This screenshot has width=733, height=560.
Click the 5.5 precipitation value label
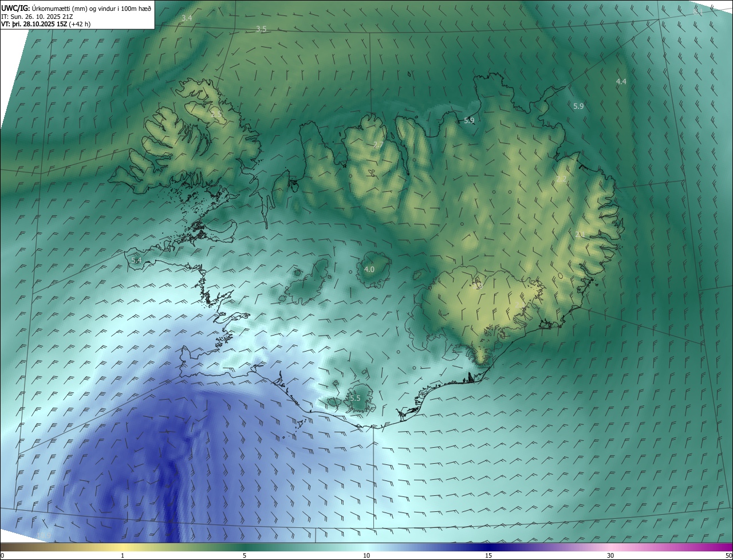[355, 398]
